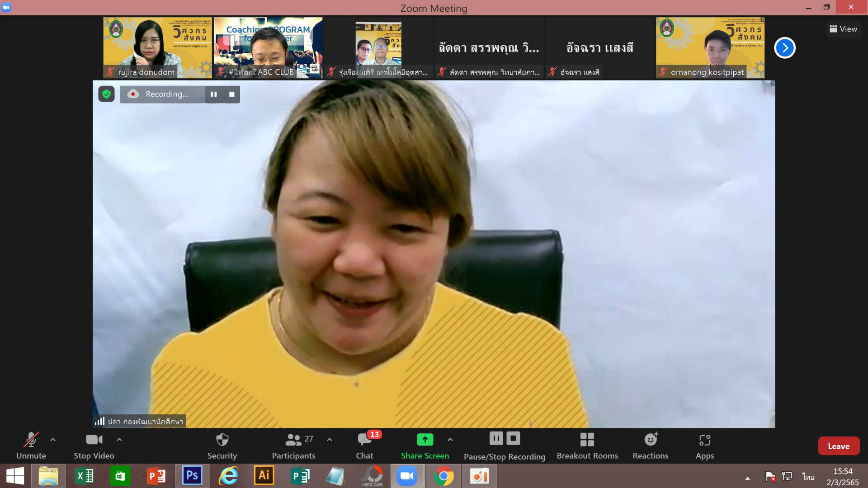This screenshot has width=868, height=488.
Task: Open the View layout menu
Action: [844, 29]
